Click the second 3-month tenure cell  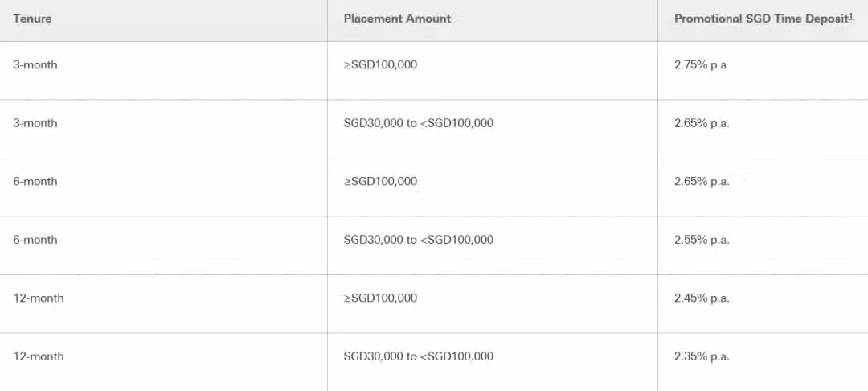coord(35,123)
